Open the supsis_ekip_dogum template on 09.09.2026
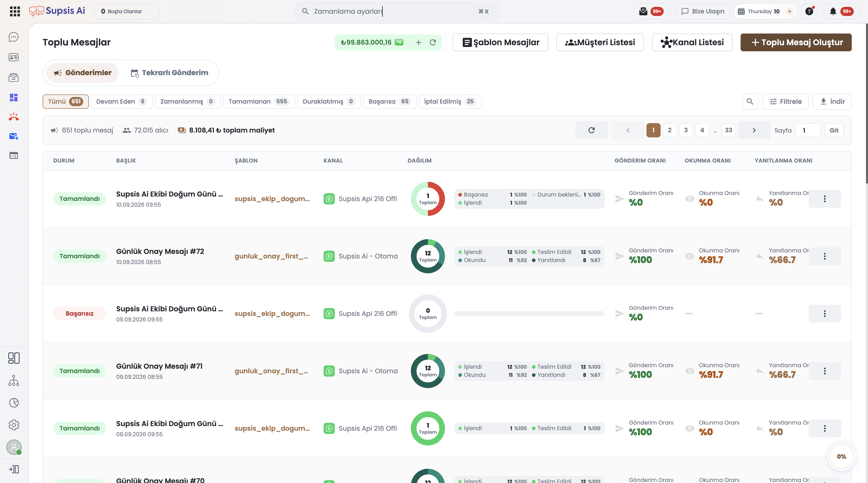This screenshot has height=483, width=868. click(x=272, y=313)
